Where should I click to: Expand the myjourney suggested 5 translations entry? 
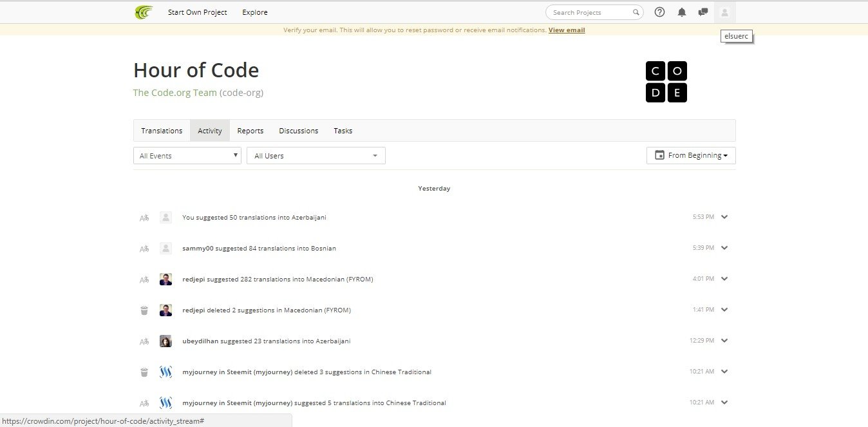[724, 403]
